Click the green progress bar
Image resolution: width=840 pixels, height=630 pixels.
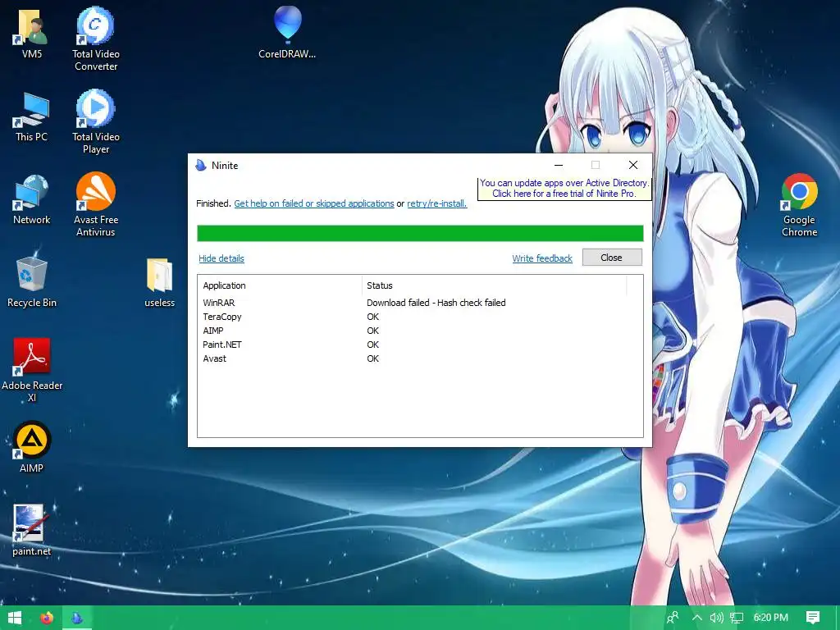[x=420, y=234]
